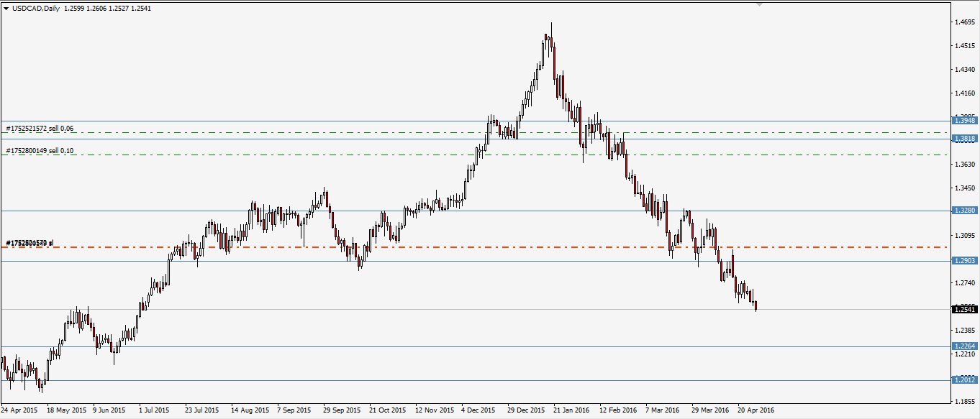Click the 1.3280 horizontal line price tag

pos(964,211)
